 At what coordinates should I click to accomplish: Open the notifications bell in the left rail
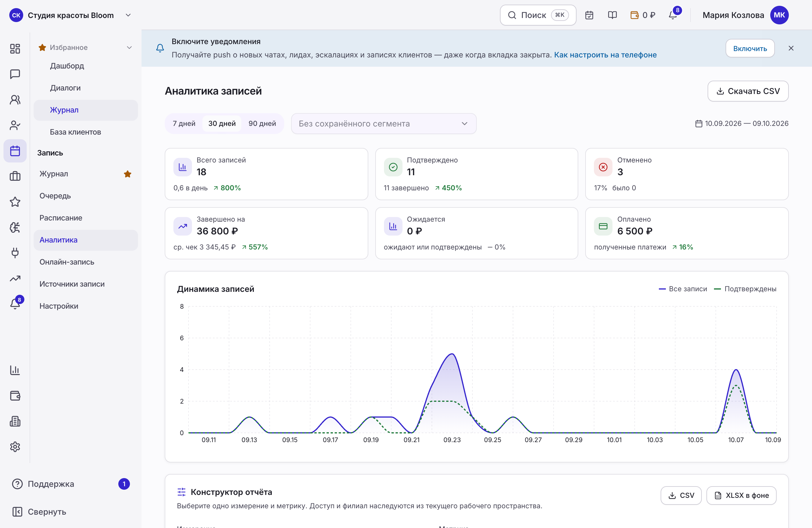(x=15, y=304)
